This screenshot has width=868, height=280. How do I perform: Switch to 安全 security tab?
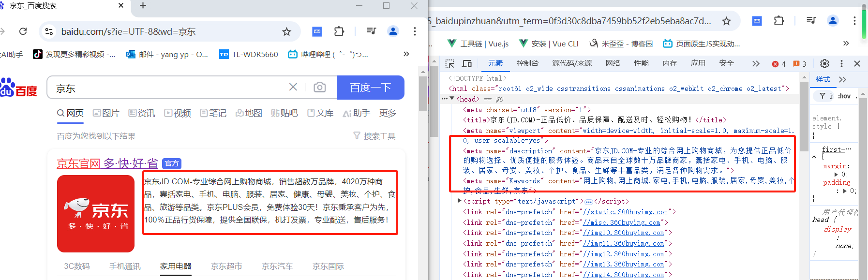tap(727, 63)
